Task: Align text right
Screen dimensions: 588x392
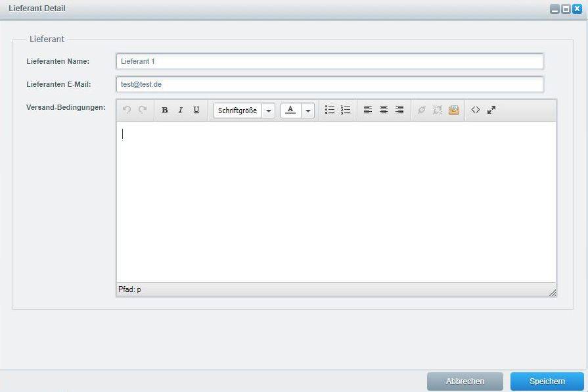Action: pos(399,110)
